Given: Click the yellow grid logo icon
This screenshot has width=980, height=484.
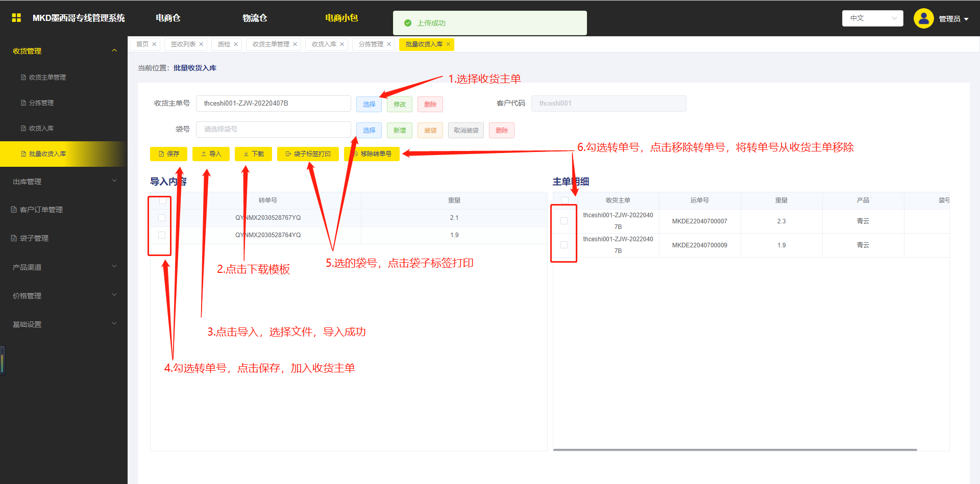Looking at the screenshot, I should point(16,18).
